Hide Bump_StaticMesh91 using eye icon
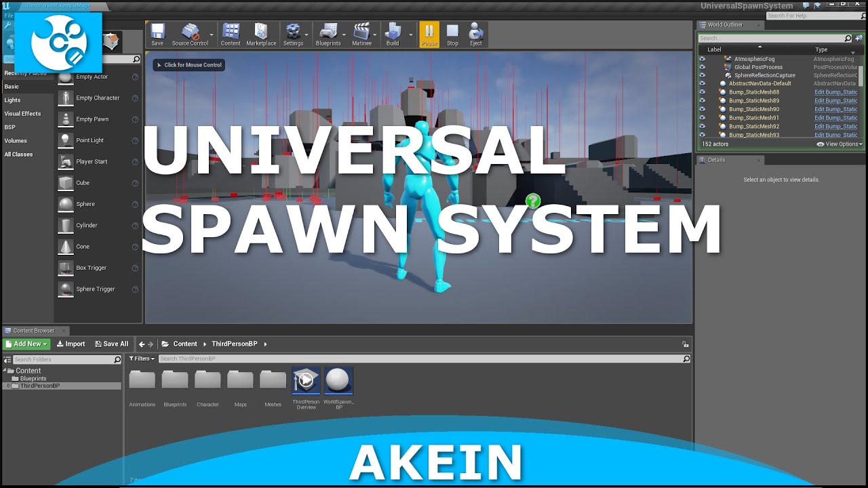The image size is (868, 488). pos(703,118)
